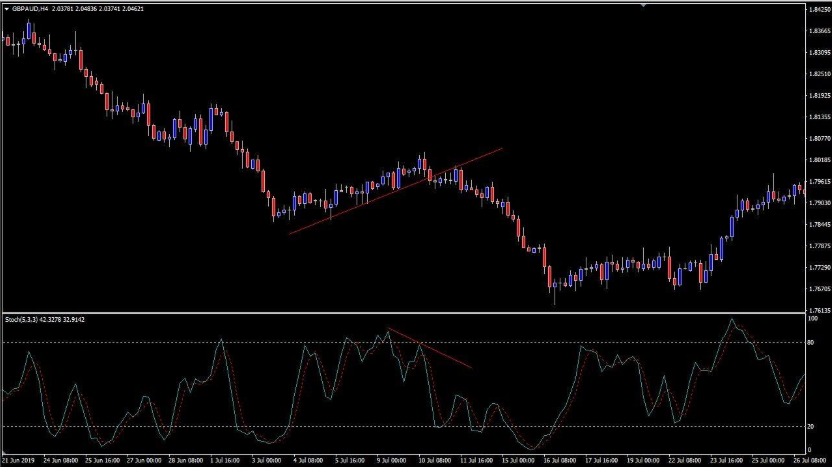The width and height of the screenshot is (832, 467).
Task: Click the divider between chart and Stochastic
Action: click(x=400, y=313)
